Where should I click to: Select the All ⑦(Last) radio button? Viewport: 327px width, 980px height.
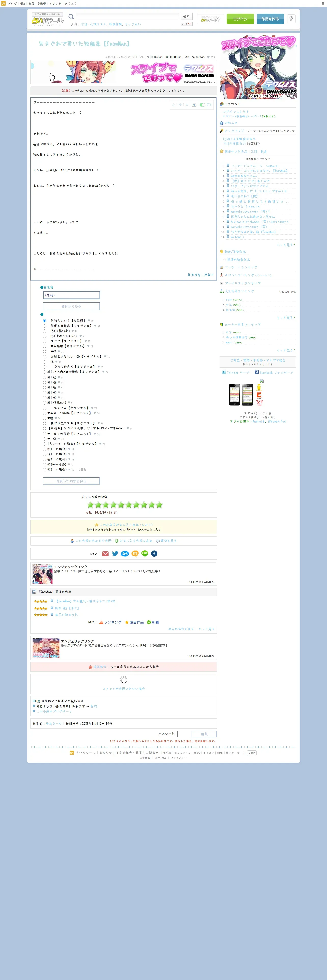pyautogui.click(x=44, y=403)
